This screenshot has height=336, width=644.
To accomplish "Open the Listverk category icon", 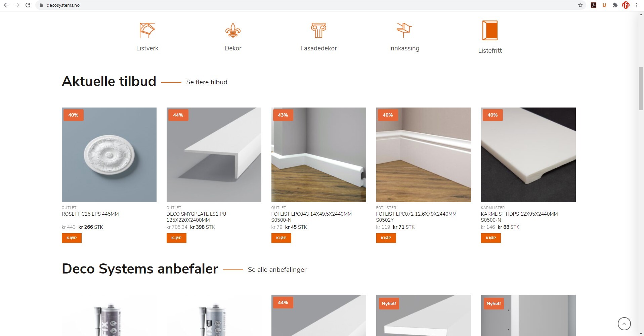I will [x=147, y=30].
